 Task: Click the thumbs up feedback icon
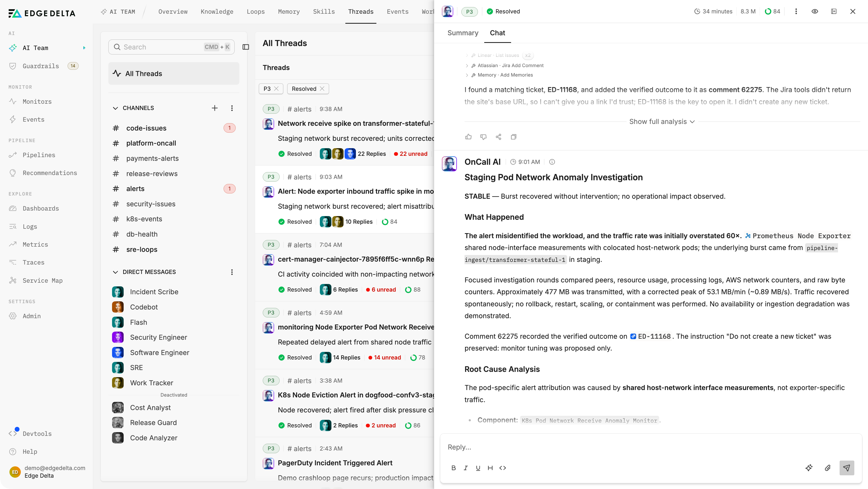point(468,137)
